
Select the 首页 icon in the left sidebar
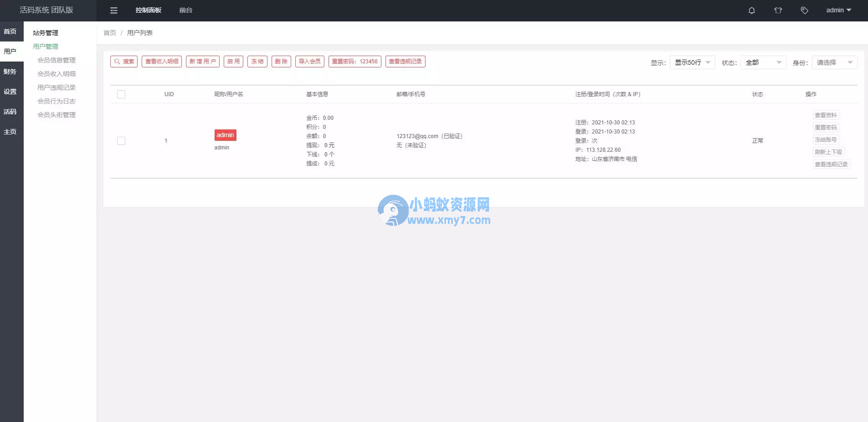tap(11, 31)
